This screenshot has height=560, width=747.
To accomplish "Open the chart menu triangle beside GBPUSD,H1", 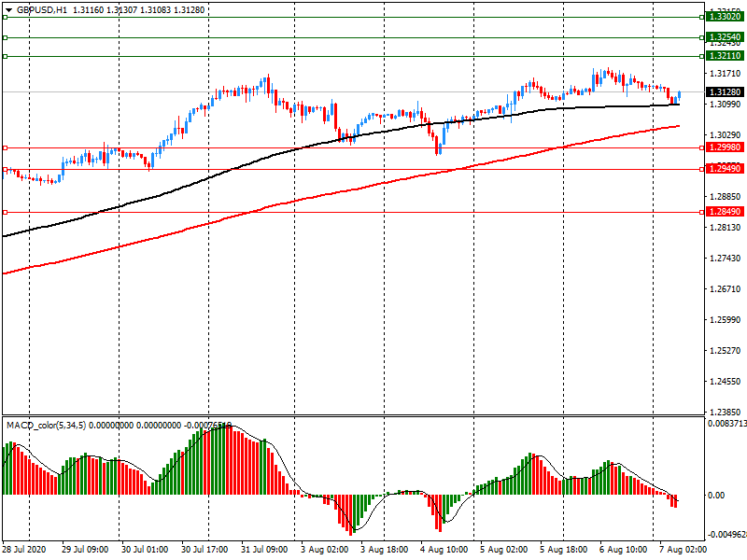I will [x=8, y=10].
